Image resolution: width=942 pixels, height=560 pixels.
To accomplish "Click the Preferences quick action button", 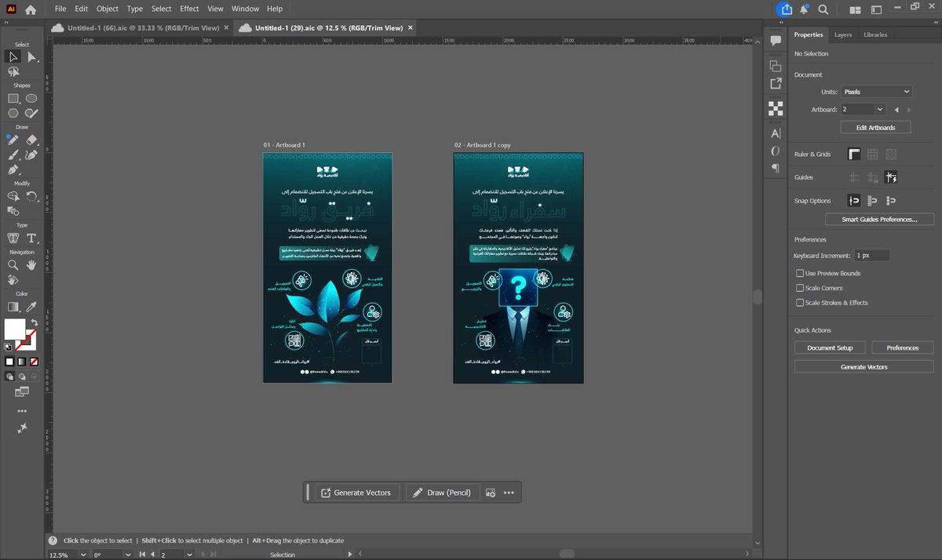I will click(902, 347).
